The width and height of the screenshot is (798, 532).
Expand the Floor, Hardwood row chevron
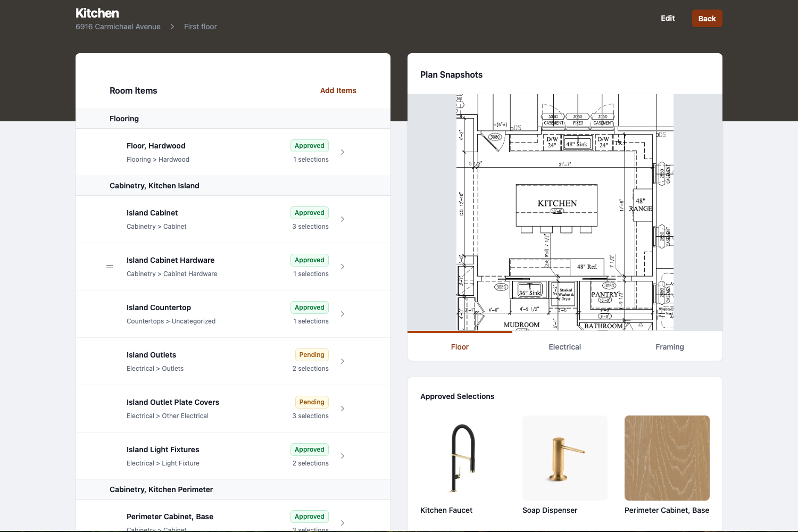pyautogui.click(x=343, y=152)
